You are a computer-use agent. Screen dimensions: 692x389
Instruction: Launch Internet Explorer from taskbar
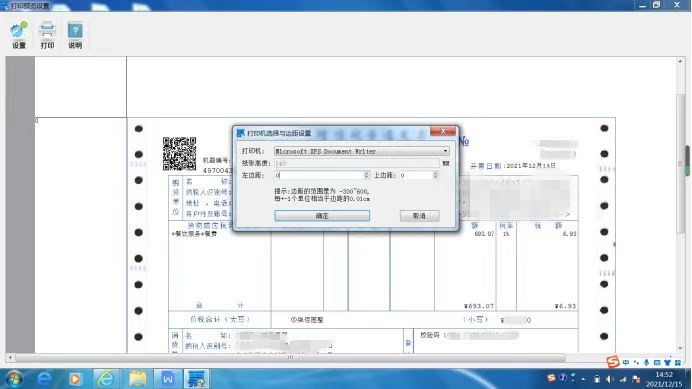coord(105,379)
